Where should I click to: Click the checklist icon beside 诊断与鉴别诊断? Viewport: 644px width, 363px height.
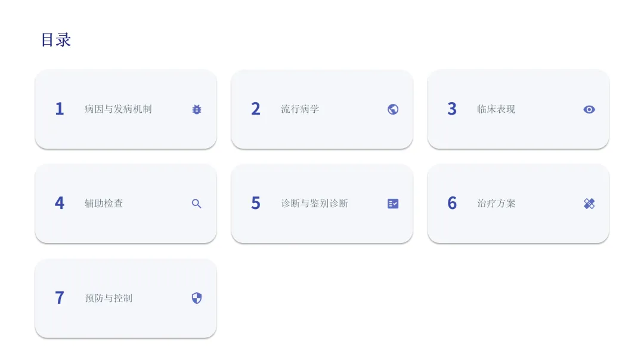pyautogui.click(x=393, y=204)
